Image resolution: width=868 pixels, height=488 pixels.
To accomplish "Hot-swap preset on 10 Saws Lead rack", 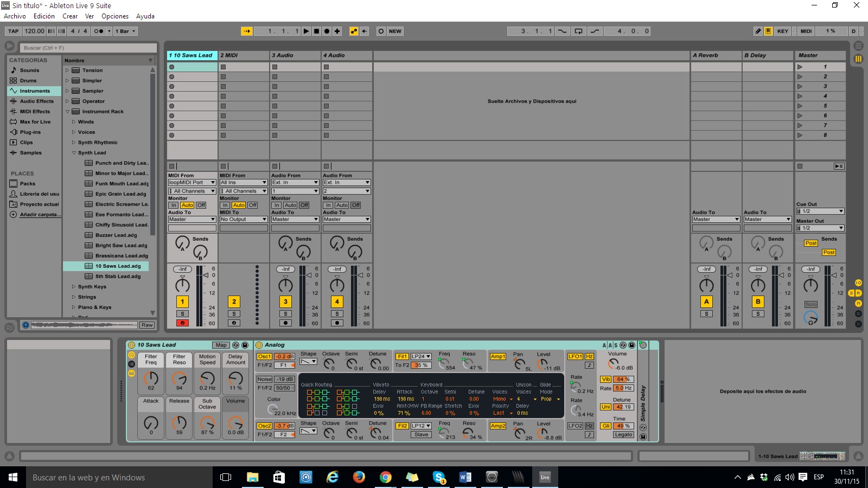I will click(235, 345).
